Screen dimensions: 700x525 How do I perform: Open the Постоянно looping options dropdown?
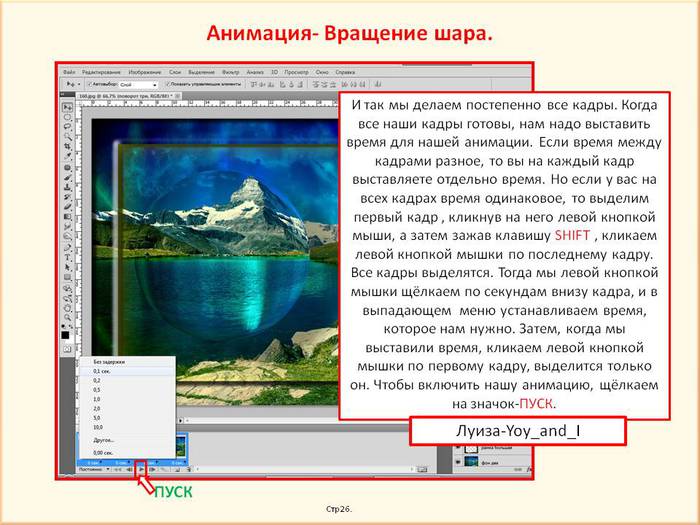94,469
